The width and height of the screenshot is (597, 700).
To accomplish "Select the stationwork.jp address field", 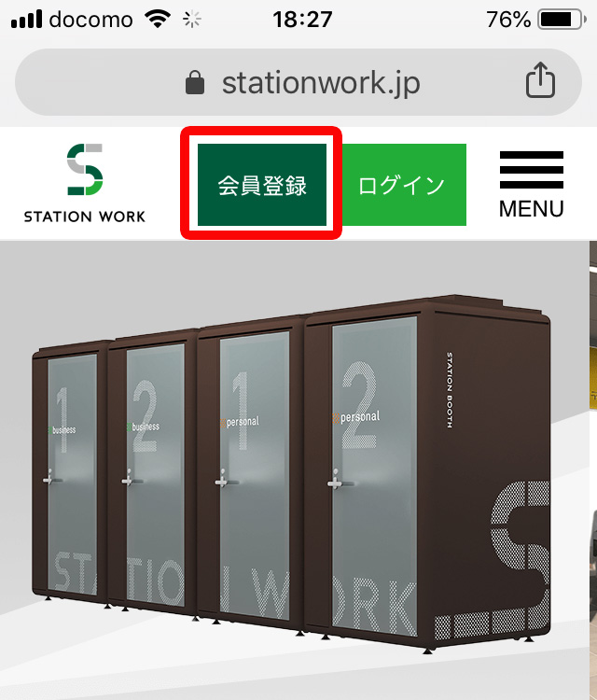I will [x=298, y=82].
